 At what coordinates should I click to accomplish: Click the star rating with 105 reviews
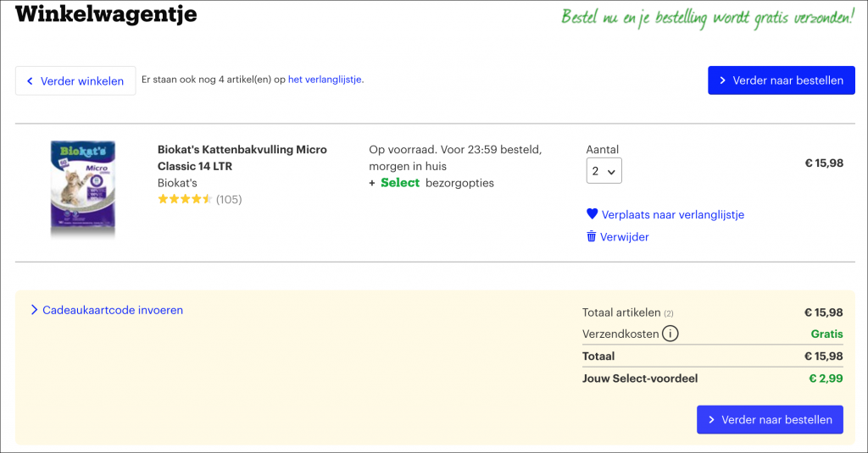(x=200, y=199)
